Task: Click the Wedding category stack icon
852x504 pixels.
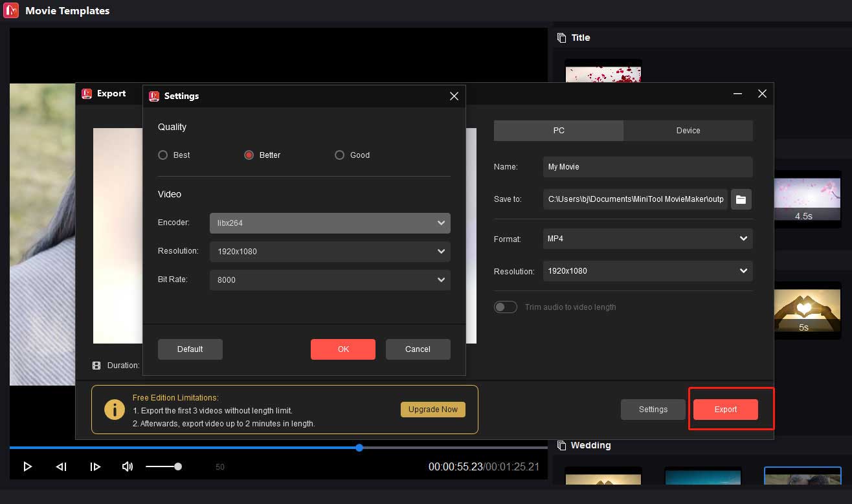Action: tap(561, 445)
